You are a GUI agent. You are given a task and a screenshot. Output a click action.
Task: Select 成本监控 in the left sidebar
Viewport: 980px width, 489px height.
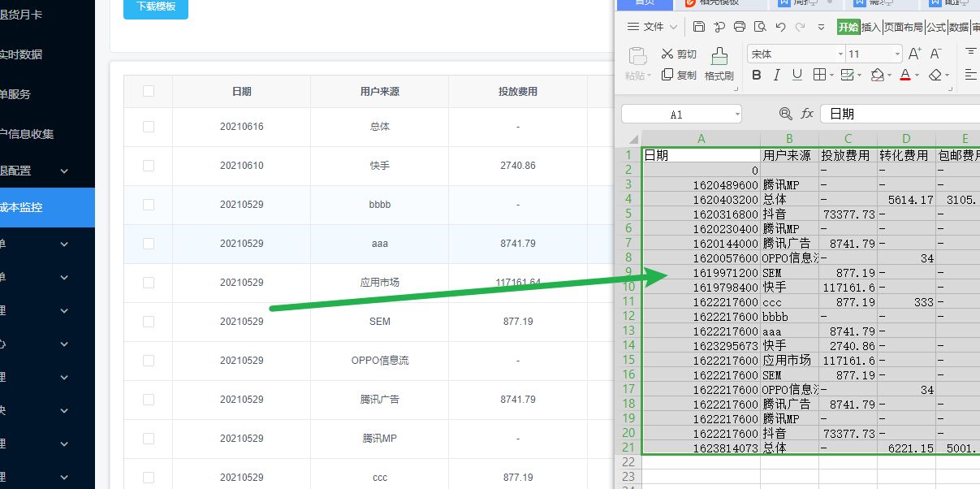pos(47,207)
